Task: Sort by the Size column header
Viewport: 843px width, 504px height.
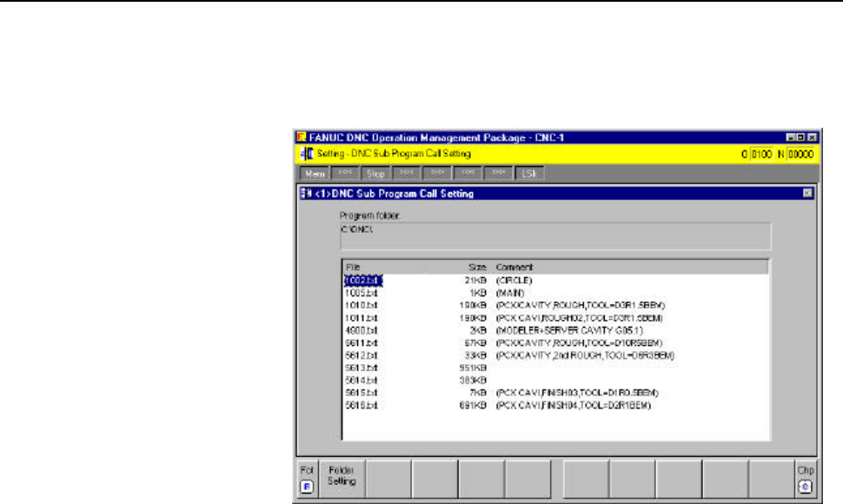Action: coord(477,267)
